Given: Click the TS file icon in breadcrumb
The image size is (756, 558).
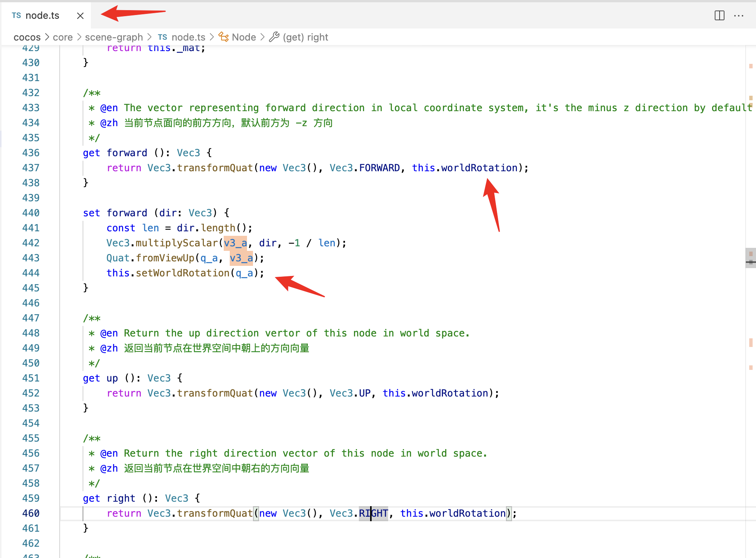Looking at the screenshot, I should tap(162, 37).
